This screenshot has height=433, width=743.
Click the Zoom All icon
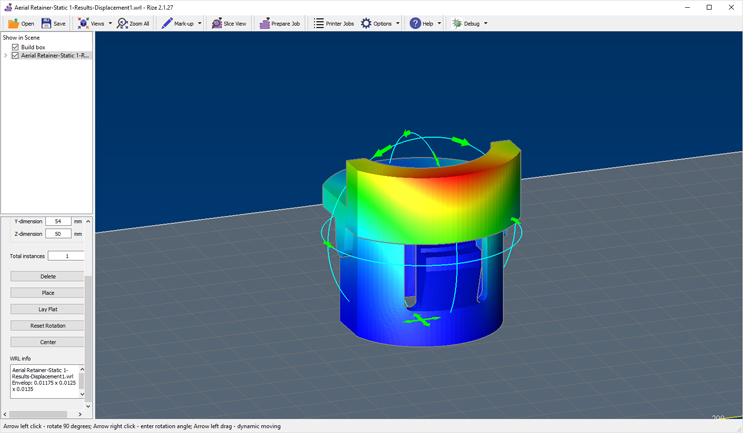pyautogui.click(x=122, y=23)
